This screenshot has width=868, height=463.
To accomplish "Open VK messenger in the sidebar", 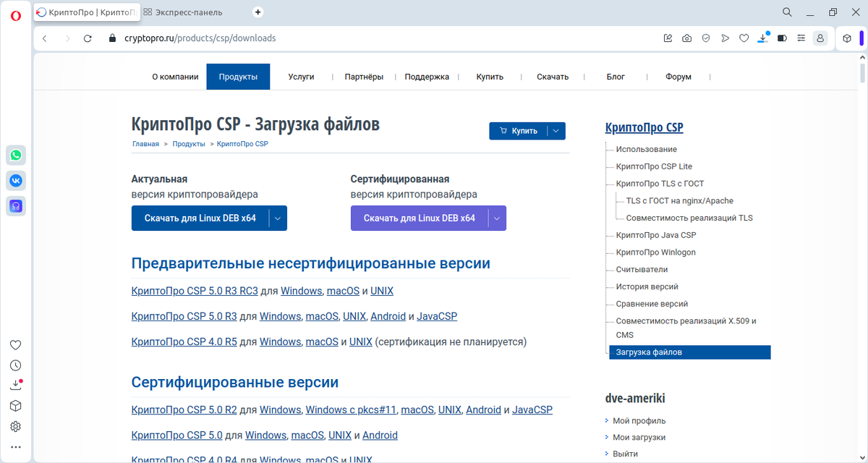I will [x=16, y=180].
